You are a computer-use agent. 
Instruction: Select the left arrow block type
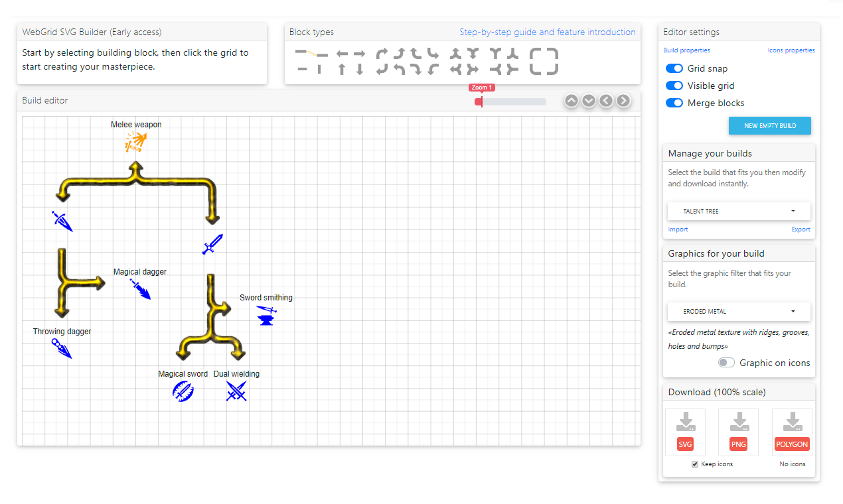(343, 53)
